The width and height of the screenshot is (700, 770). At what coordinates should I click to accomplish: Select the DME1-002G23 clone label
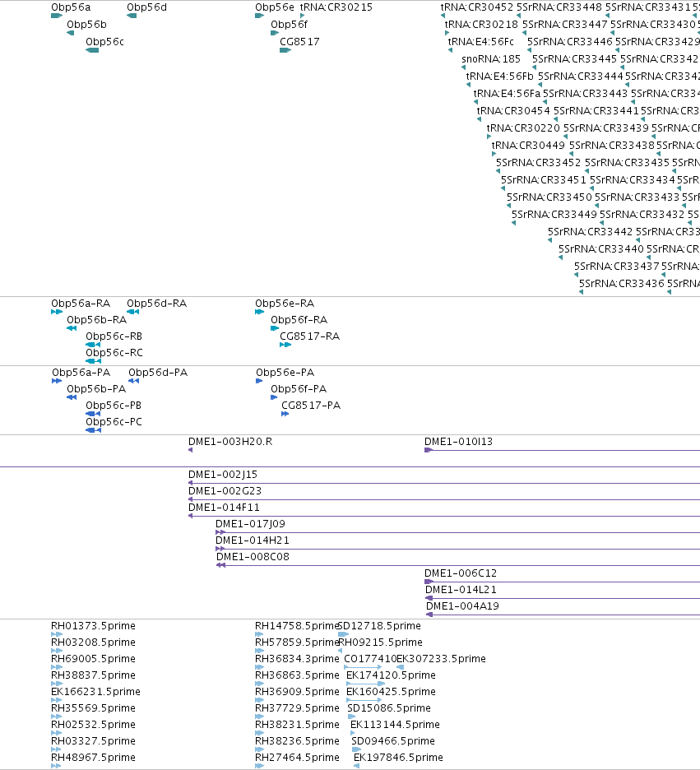tap(225, 491)
